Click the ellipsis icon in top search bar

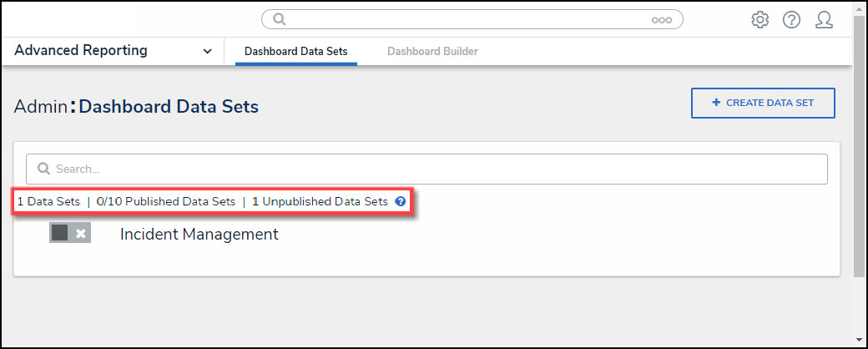click(662, 19)
